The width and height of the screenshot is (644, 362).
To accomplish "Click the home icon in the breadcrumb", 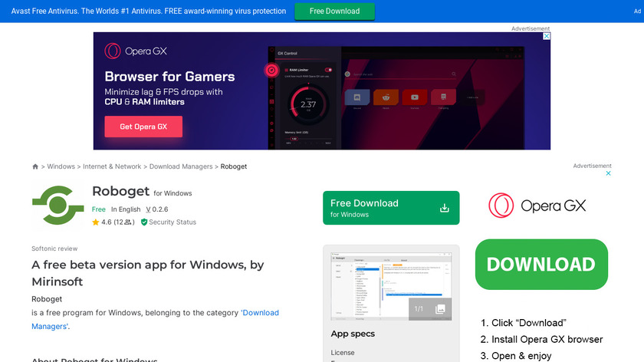I will 35,166.
